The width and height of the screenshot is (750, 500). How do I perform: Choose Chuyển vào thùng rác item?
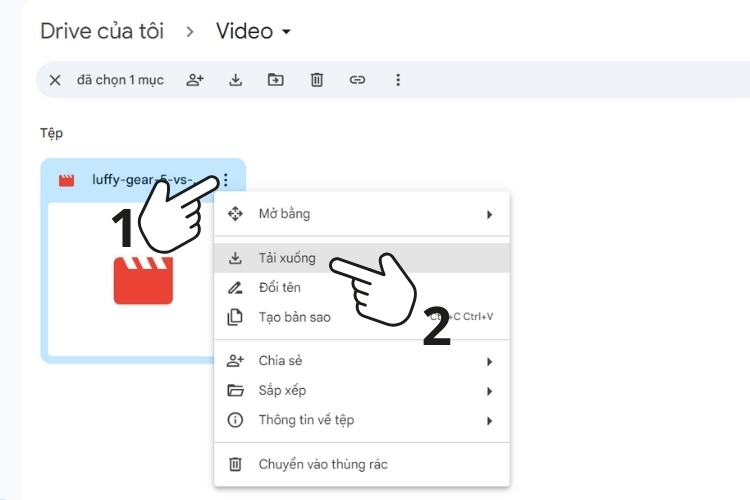point(362,464)
